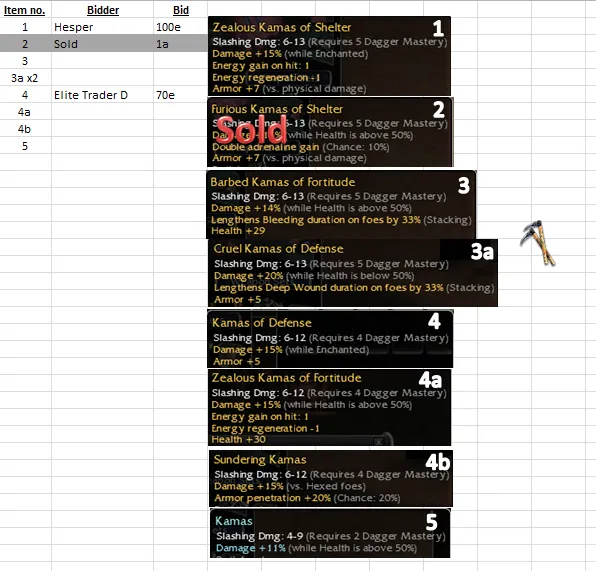Click the Bidder column header
The width and height of the screenshot is (596, 571).
(103, 10)
